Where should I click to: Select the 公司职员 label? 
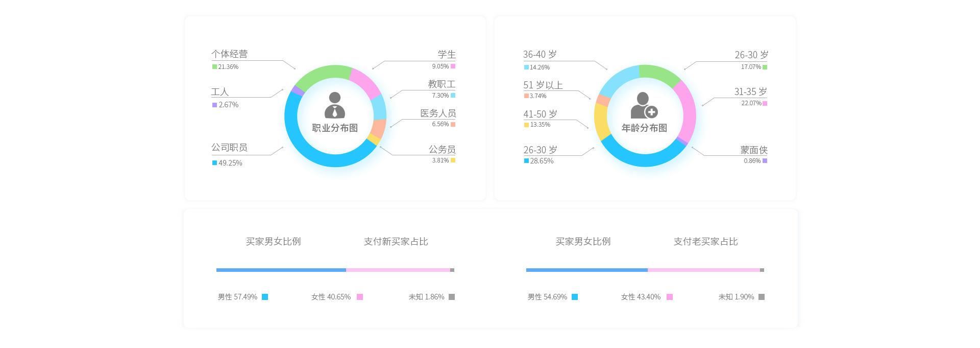point(230,148)
